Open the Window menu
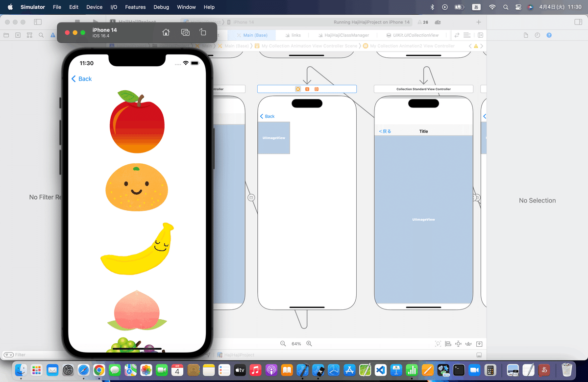The image size is (588, 382). 186,7
